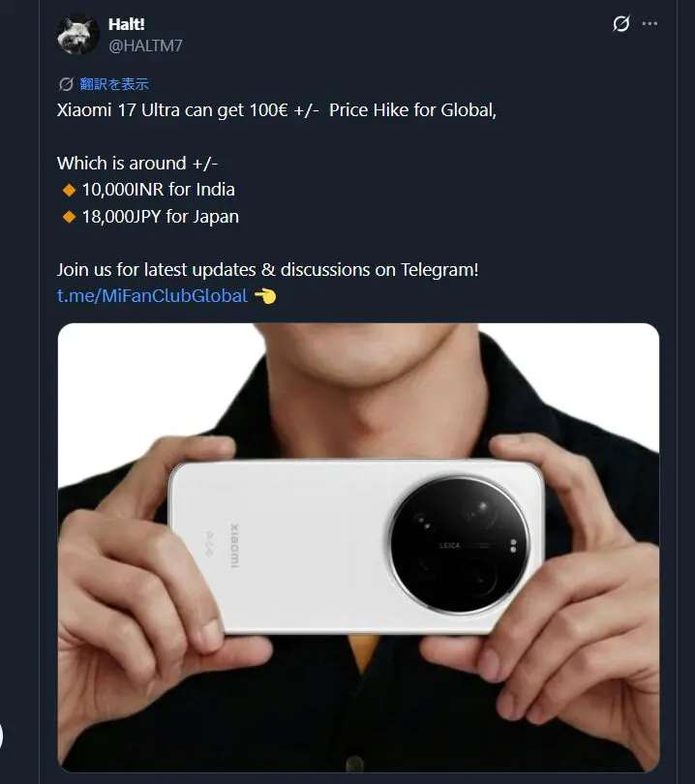Show translation via 翻訳を表示 link
Viewport: 695px width, 784px height.
(114, 84)
